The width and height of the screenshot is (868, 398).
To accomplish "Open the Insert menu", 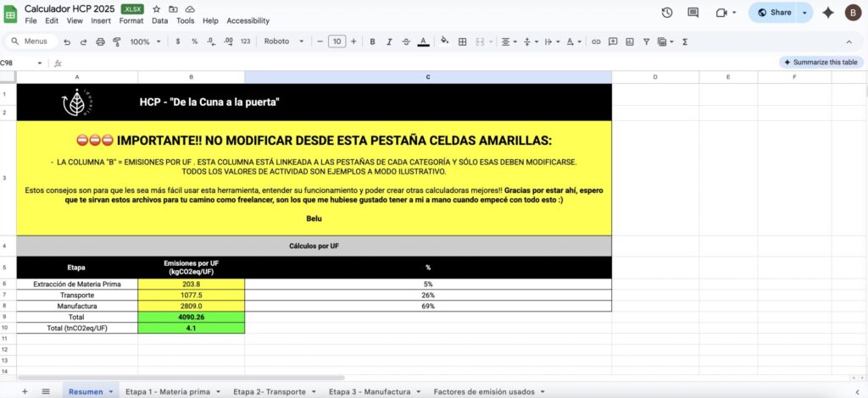I will (101, 21).
